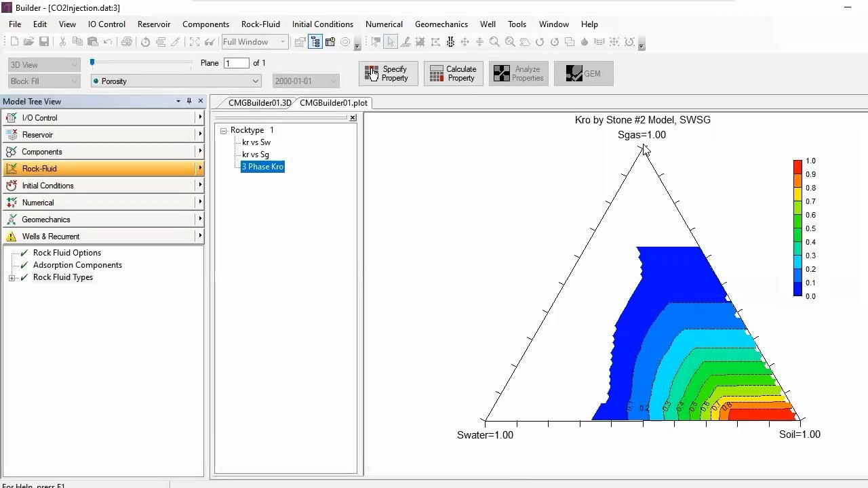Open the Block Fill dropdown
The width and height of the screenshot is (868, 488).
coord(44,81)
